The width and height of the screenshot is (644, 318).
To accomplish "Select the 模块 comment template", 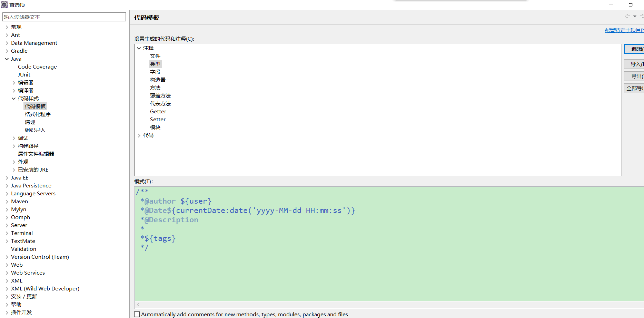I will pos(155,127).
